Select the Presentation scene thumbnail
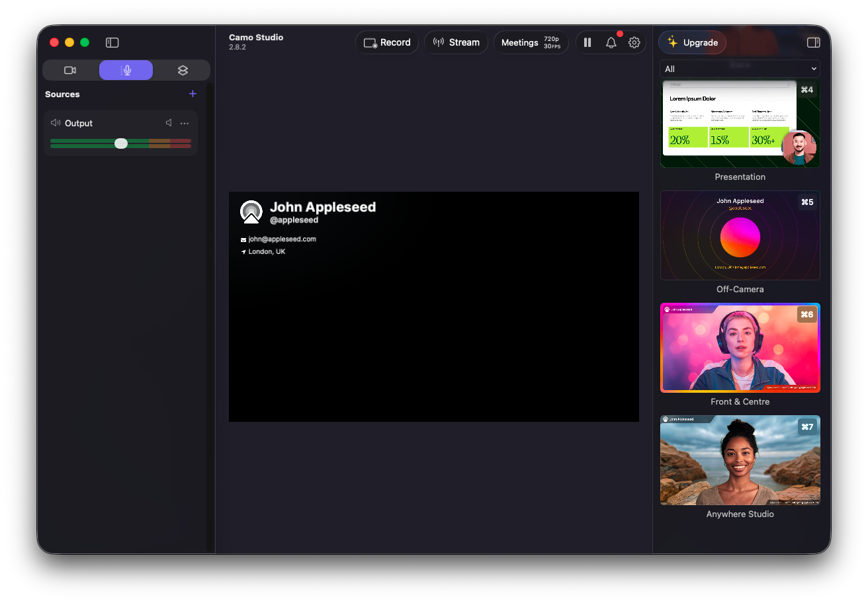The height and width of the screenshot is (603, 868). click(x=740, y=124)
